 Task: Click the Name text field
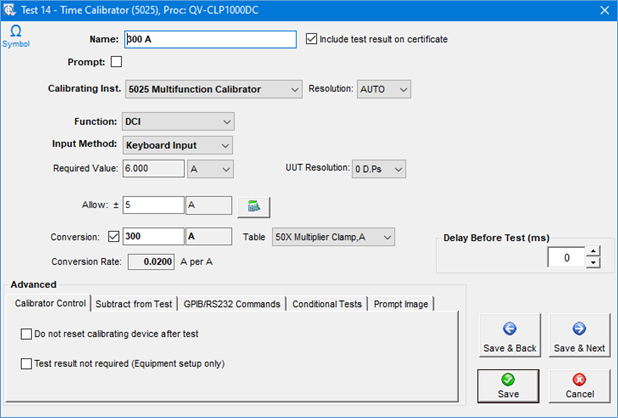[x=210, y=39]
